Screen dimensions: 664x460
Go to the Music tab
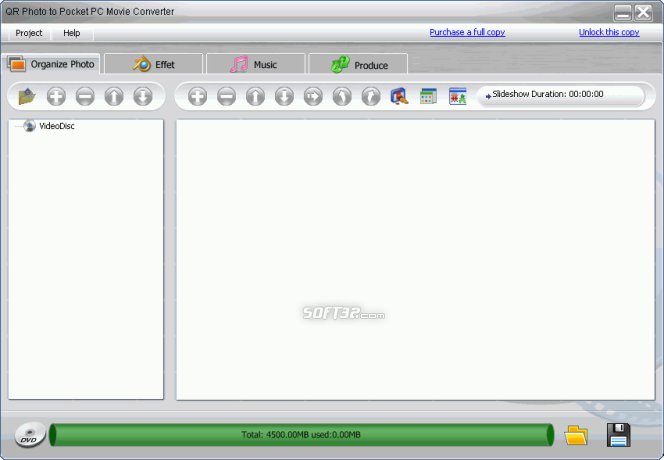click(x=256, y=64)
